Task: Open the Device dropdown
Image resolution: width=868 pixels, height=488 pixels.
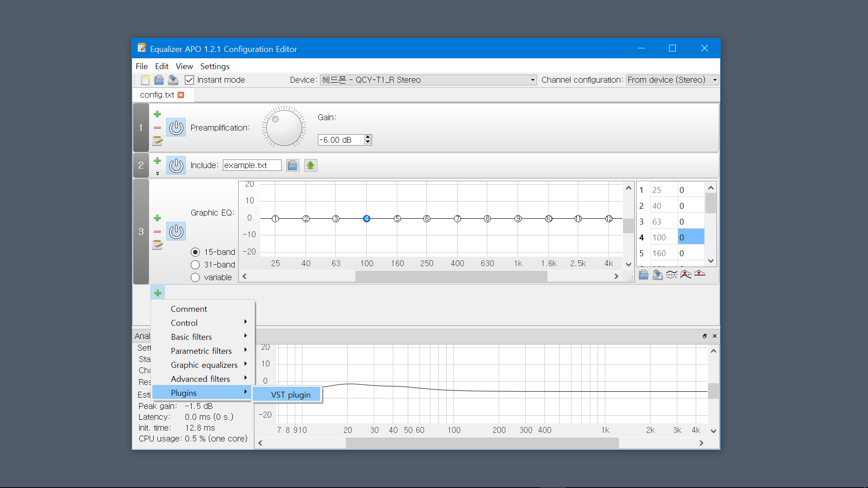Action: point(428,80)
